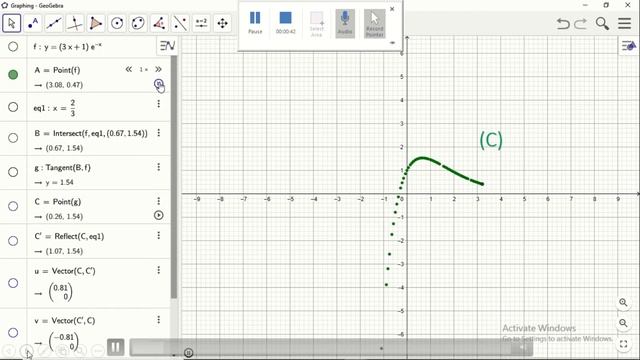Open the Graphics view style bar
The height and width of the screenshot is (360, 640).
[x=629, y=46]
